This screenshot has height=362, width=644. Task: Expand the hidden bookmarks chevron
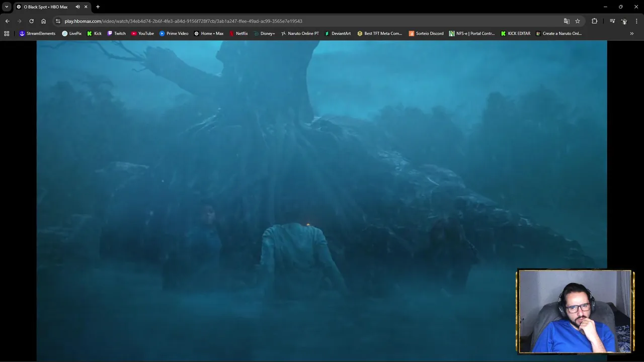tap(632, 34)
